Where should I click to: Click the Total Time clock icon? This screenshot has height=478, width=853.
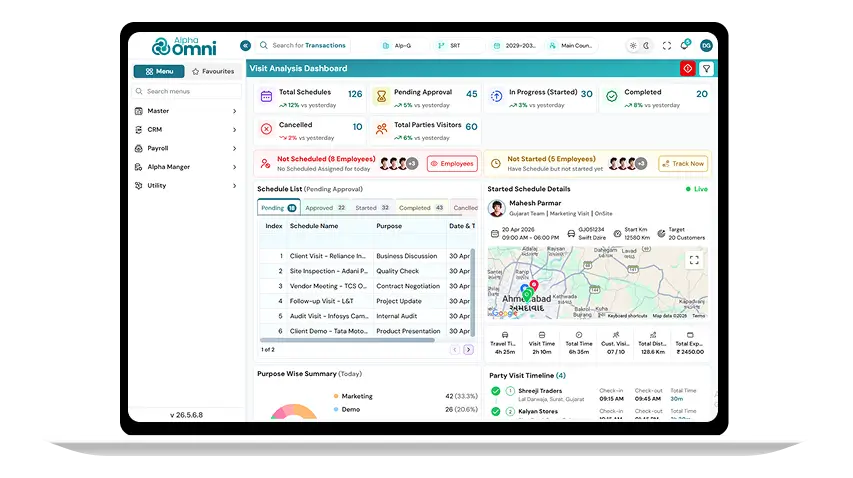pos(579,335)
